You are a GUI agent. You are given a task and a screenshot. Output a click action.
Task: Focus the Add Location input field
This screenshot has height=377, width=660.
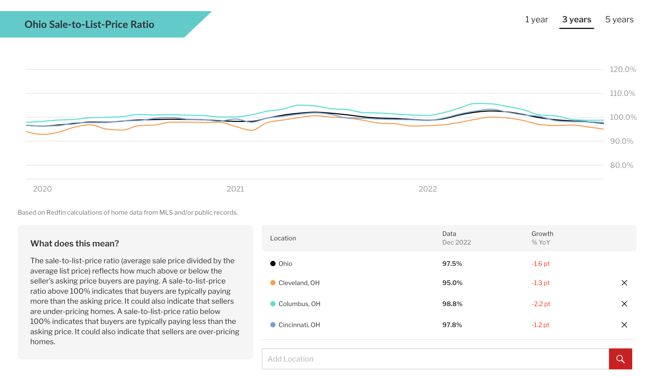[435, 359]
